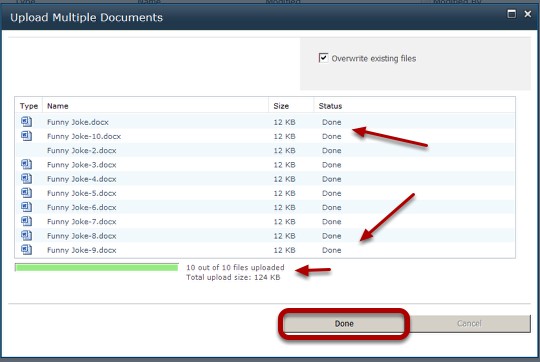Select file name Funny Joke-10.docx

coord(84,136)
